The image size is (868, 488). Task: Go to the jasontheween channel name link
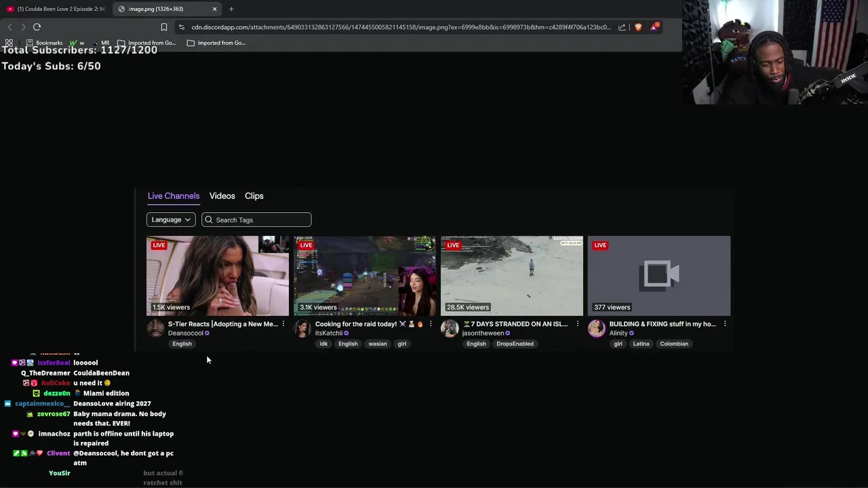coord(483,333)
